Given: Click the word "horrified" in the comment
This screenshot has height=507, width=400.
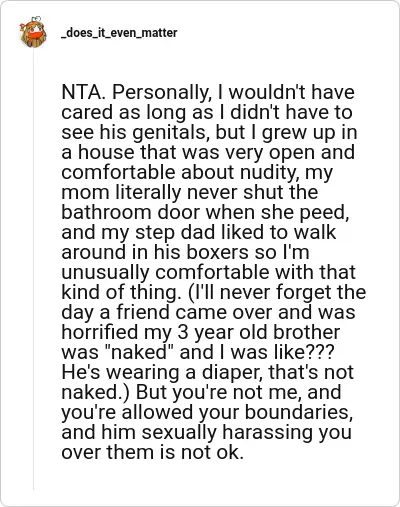Looking at the screenshot, I should [100, 332].
